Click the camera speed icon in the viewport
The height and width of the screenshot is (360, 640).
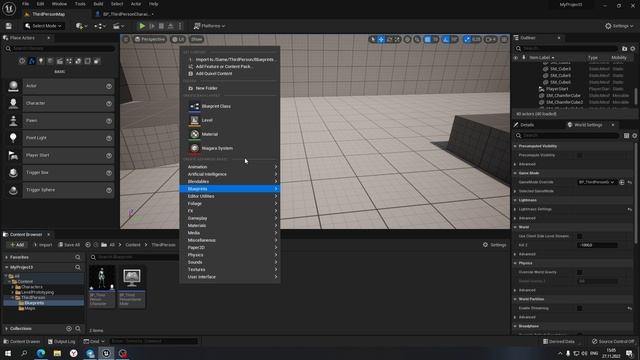[x=490, y=39]
